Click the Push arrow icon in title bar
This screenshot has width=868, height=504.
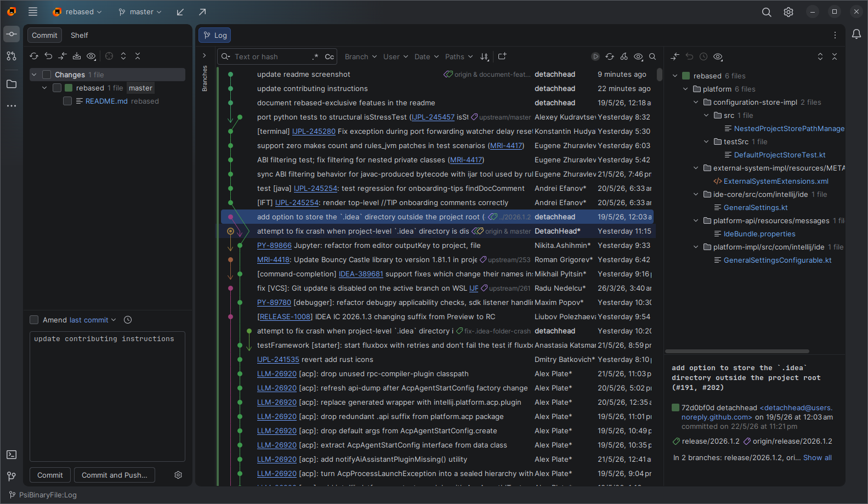pos(202,12)
